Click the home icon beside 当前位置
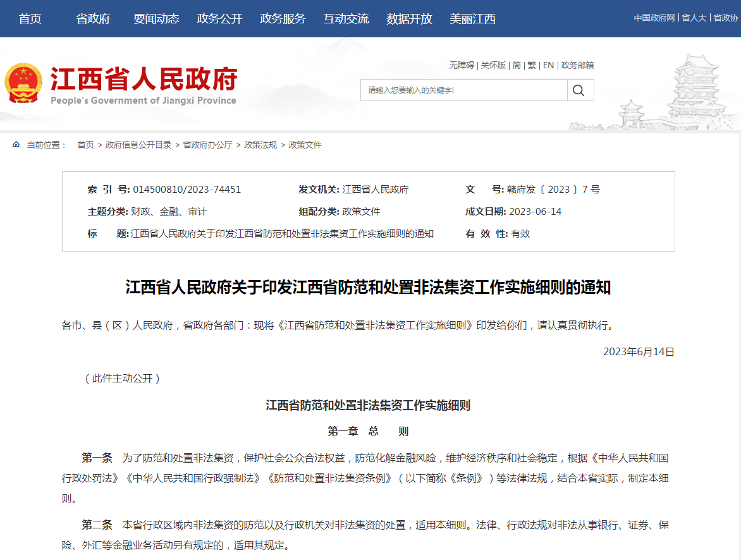 tap(16, 145)
